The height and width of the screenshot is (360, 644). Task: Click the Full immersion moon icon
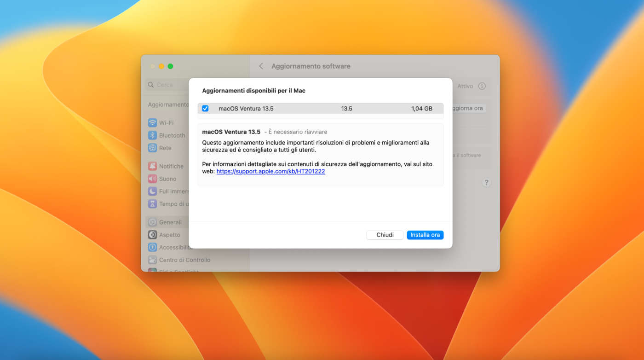click(152, 191)
